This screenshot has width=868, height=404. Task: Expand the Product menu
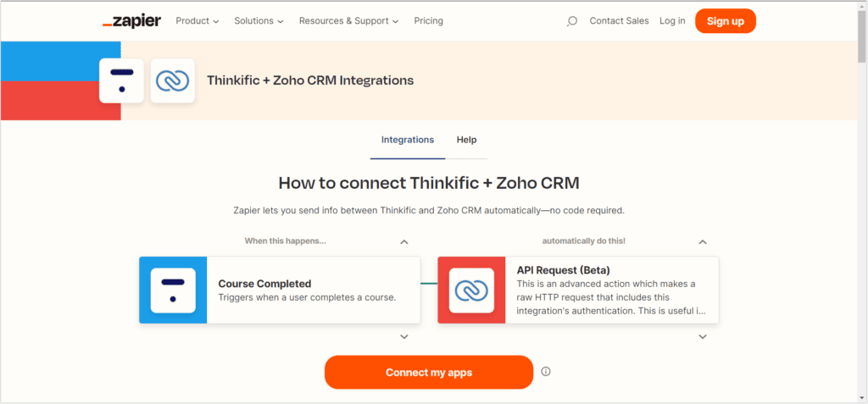(x=198, y=21)
